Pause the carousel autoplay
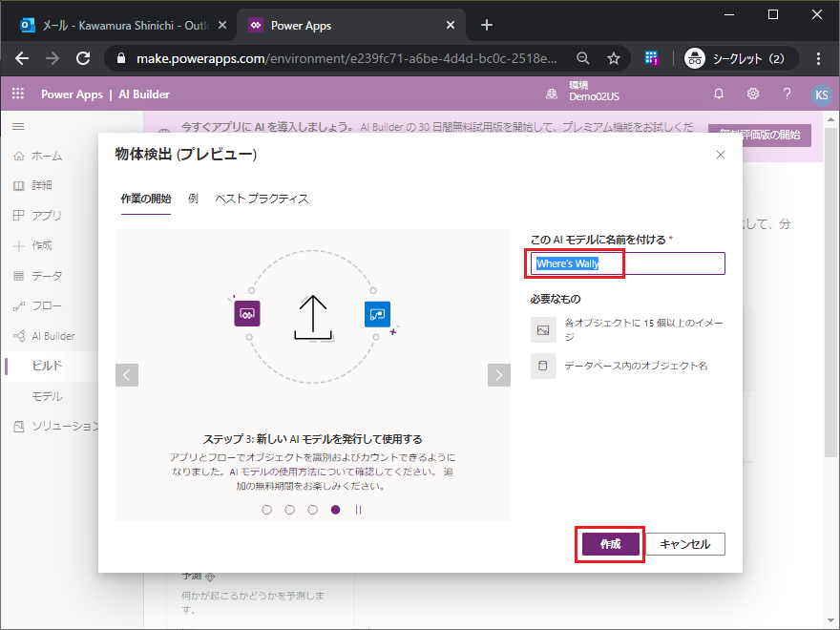The image size is (840, 630). click(x=358, y=510)
